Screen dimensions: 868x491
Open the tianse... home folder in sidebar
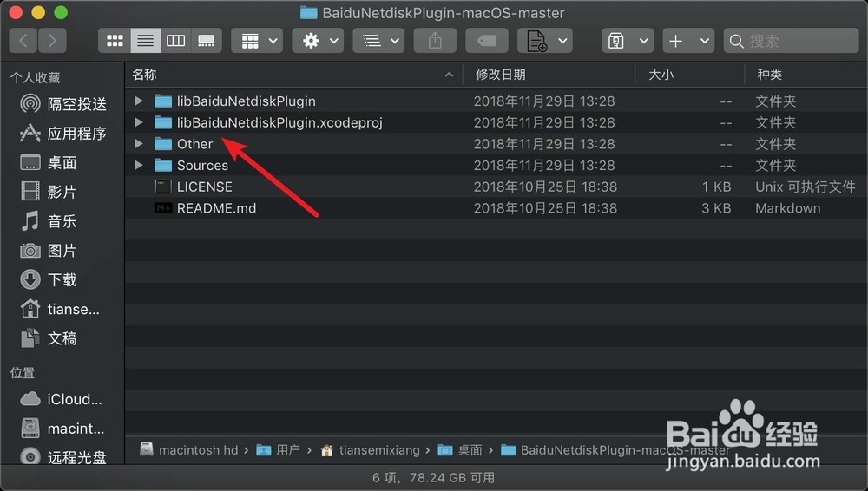[60, 309]
